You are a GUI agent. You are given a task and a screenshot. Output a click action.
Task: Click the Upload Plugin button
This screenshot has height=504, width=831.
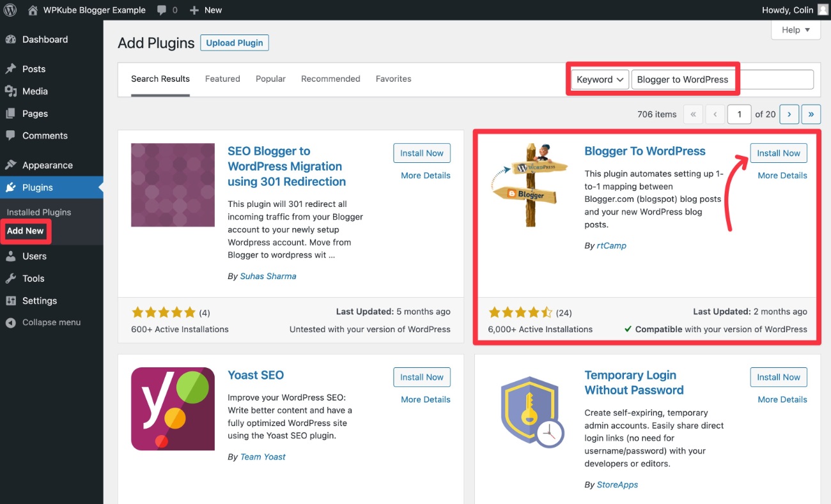pos(235,43)
